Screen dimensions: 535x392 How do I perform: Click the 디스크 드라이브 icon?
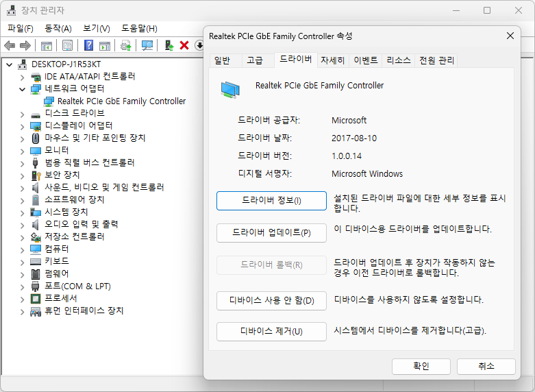tap(36, 114)
